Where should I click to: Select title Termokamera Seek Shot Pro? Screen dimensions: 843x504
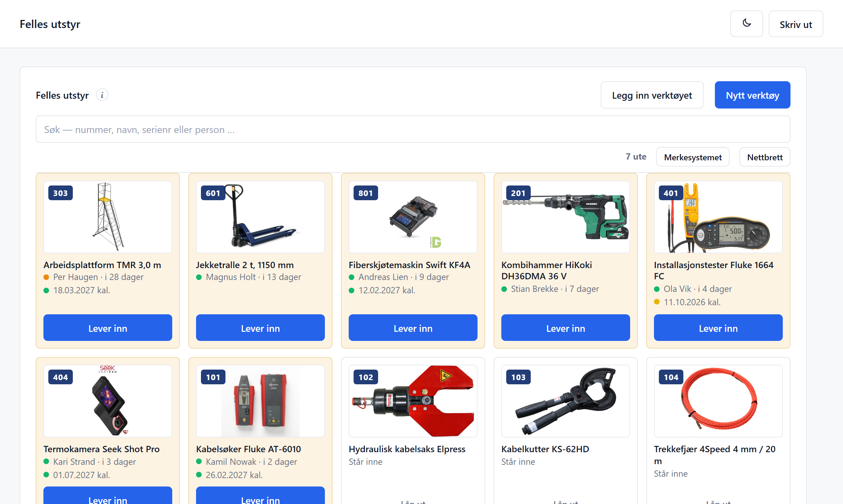102,449
